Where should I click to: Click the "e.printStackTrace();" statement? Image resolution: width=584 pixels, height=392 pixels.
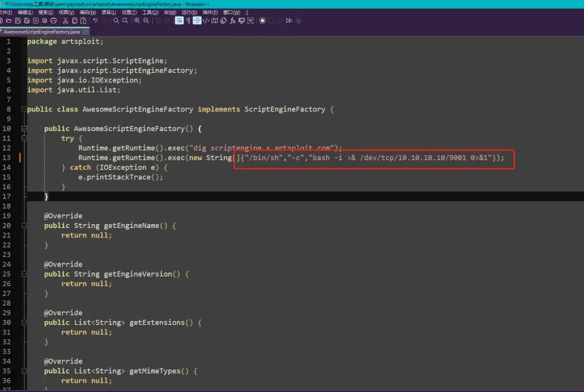pos(120,177)
